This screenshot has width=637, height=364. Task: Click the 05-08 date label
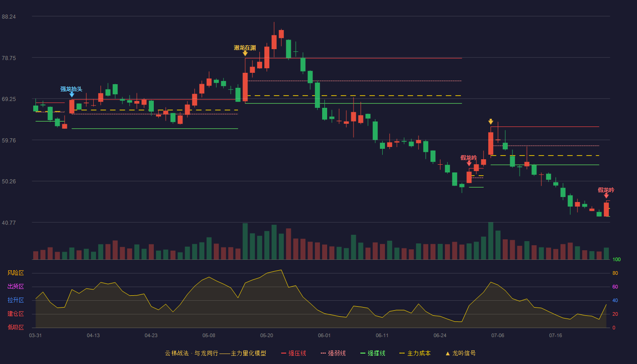click(x=209, y=335)
